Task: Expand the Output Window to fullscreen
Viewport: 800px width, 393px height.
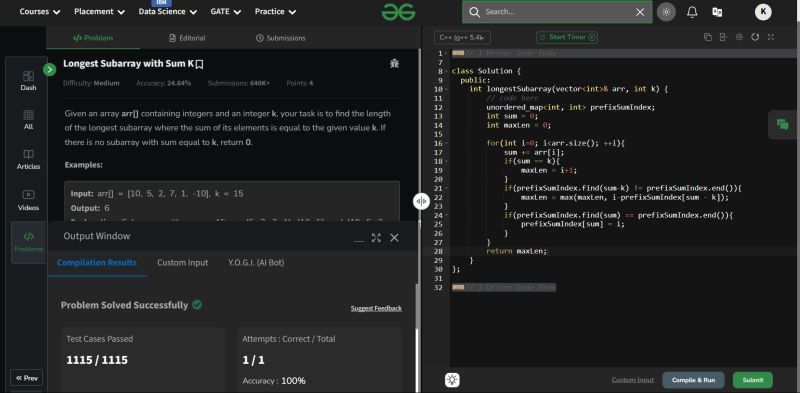Action: 376,237
